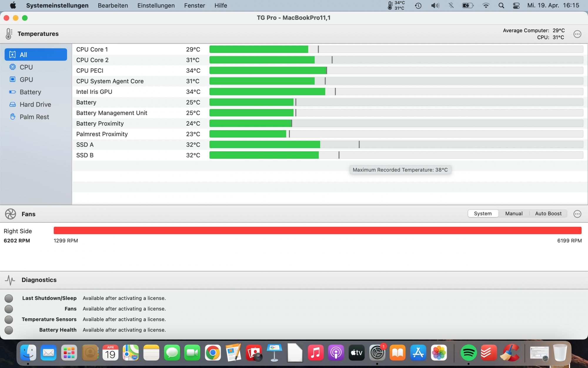The height and width of the screenshot is (368, 588).
Task: Open the Fenster menu
Action: pyautogui.click(x=194, y=5)
